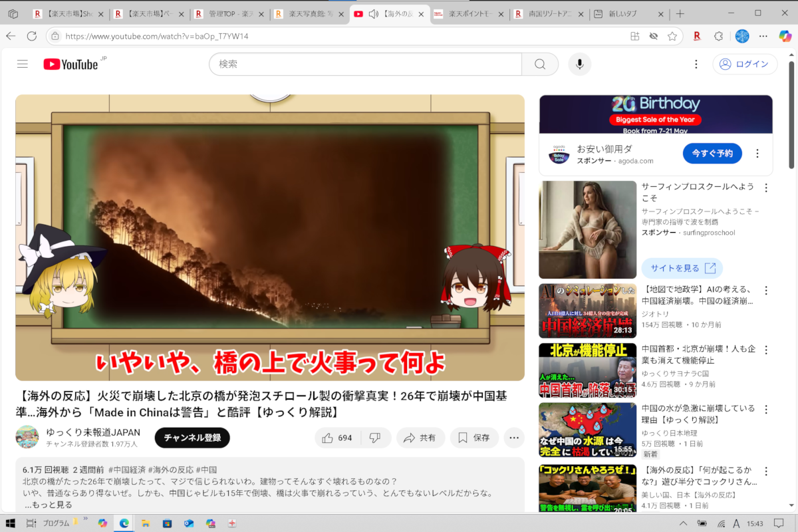This screenshot has height=532, width=798.
Task: Open File Explorer from the taskbar
Action: pyautogui.click(x=145, y=523)
